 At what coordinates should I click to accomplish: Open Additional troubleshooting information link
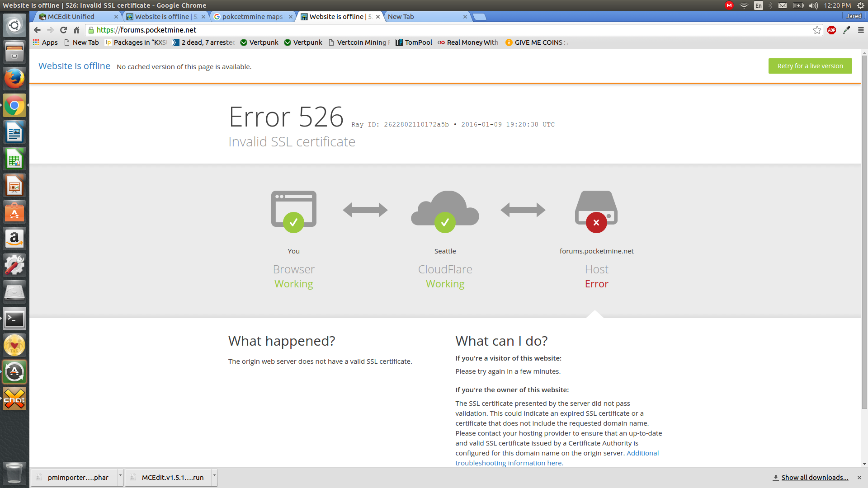(557, 458)
